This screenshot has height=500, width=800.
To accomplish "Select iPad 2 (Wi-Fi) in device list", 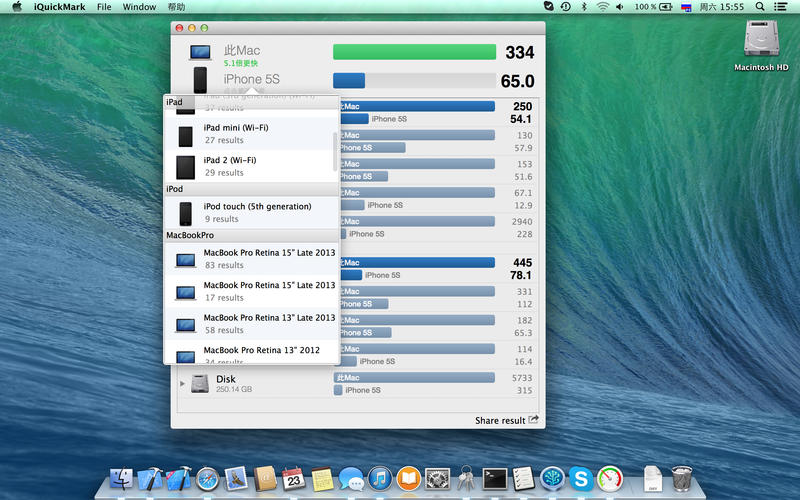I will point(251,166).
